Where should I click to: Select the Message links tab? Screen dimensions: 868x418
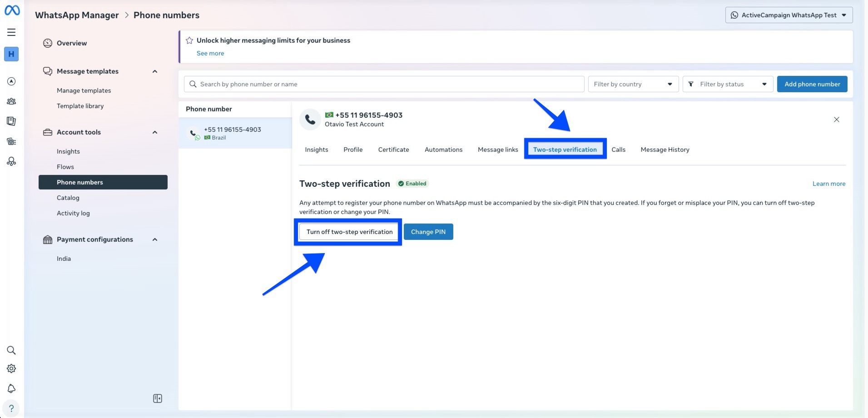pyautogui.click(x=498, y=149)
